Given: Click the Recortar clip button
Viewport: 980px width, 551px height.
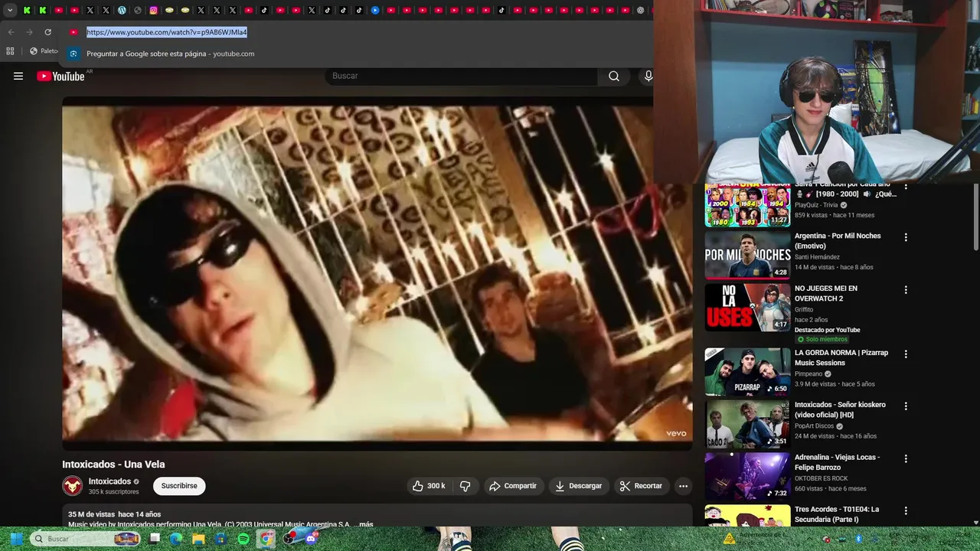Looking at the screenshot, I should (x=641, y=486).
